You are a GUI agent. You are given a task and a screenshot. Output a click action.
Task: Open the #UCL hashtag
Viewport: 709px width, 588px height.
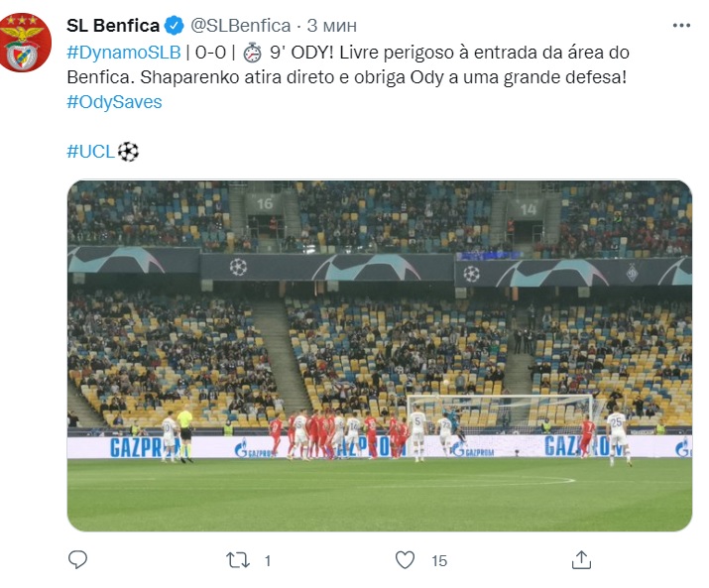point(90,152)
